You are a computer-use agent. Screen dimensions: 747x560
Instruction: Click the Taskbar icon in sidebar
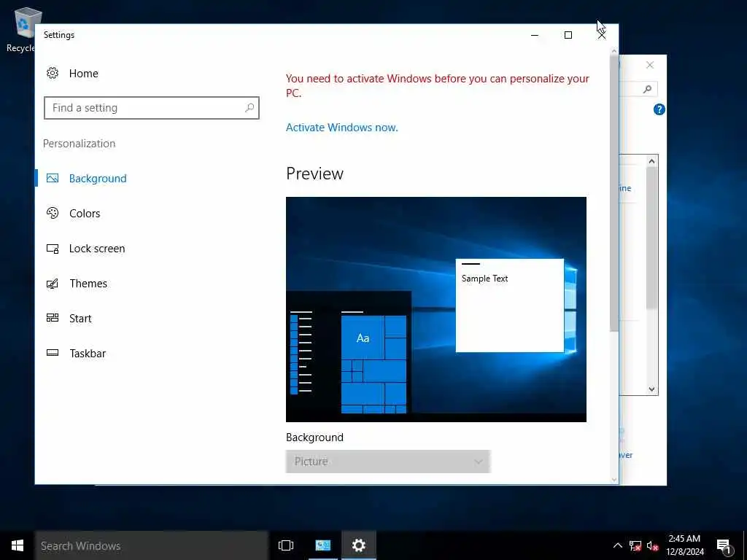53,353
